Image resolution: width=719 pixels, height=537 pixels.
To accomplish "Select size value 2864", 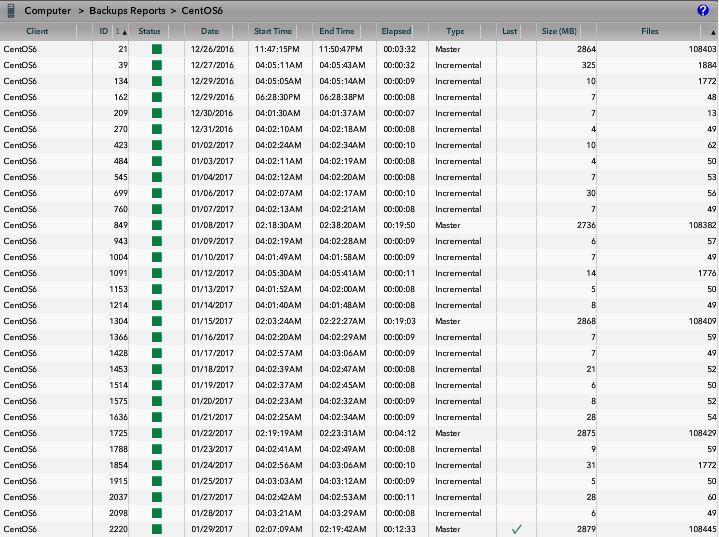I will click(586, 49).
